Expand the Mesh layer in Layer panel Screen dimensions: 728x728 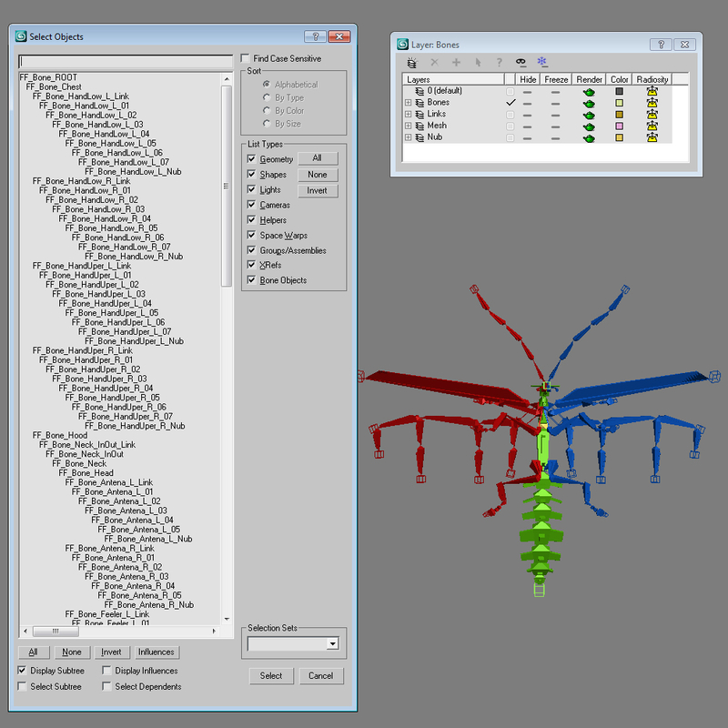(409, 126)
